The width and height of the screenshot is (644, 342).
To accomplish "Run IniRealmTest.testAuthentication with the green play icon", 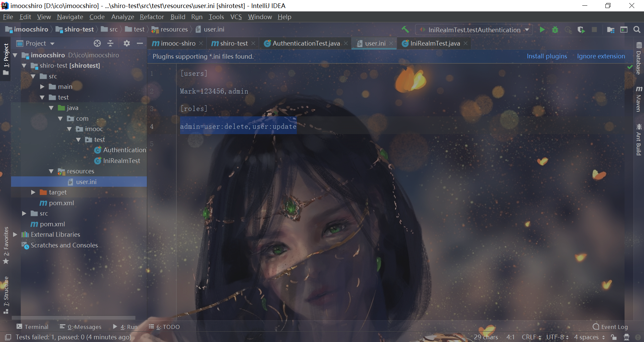I will point(542,30).
